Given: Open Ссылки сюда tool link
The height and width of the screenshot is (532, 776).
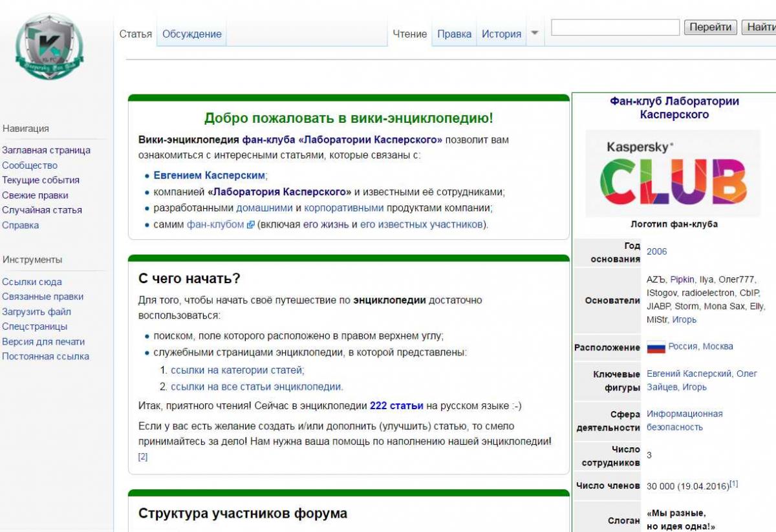Looking at the screenshot, I should tap(32, 282).
